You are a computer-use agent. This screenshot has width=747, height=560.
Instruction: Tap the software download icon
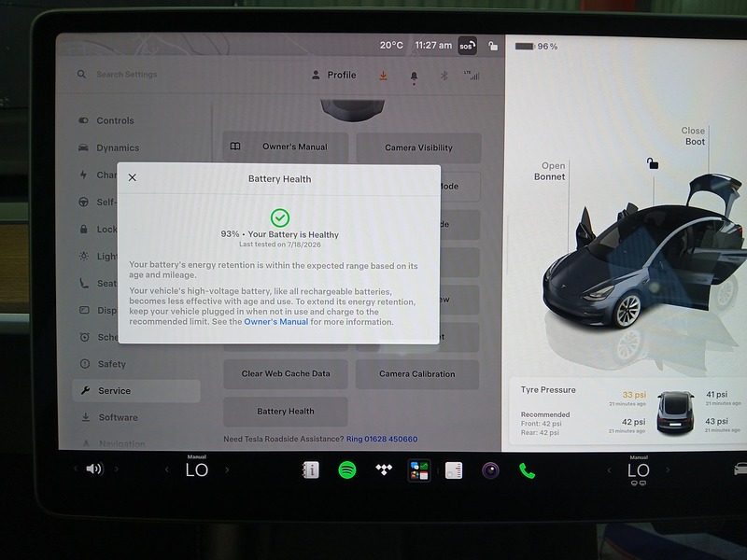(x=383, y=76)
